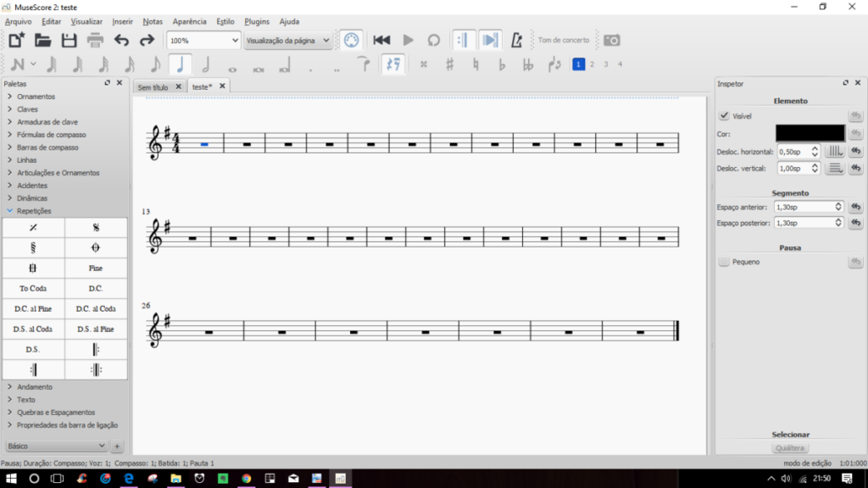The image size is (868, 488).
Task: Click the flat accidental icon
Action: coord(502,64)
